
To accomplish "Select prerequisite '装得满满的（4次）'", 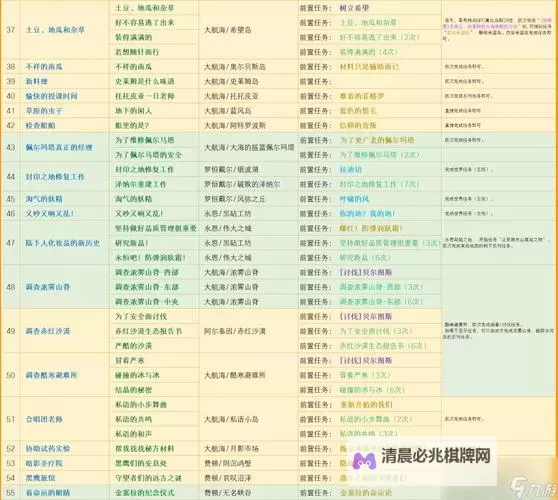I will coord(368,52).
